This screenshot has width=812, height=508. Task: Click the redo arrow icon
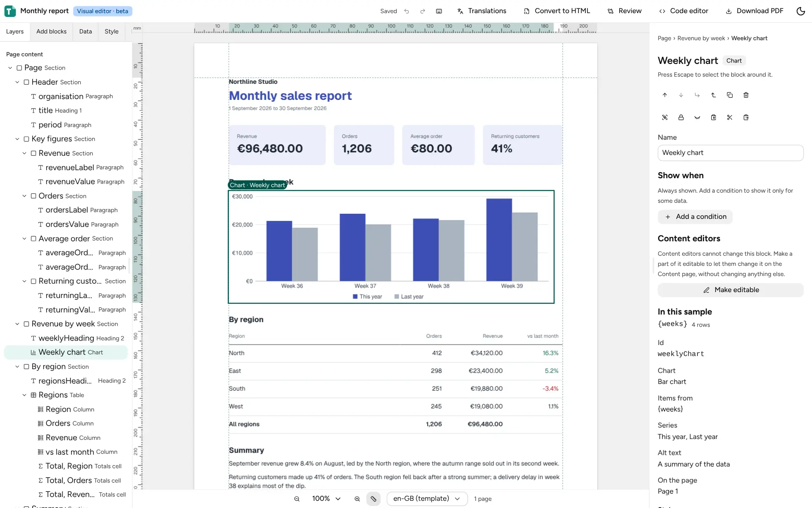(422, 11)
